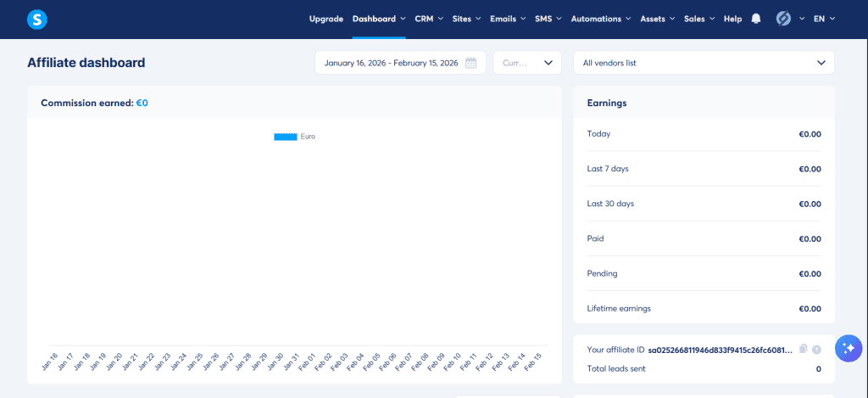Click the Today earnings row
Image resolution: width=868 pixels, height=398 pixels.
tap(704, 134)
